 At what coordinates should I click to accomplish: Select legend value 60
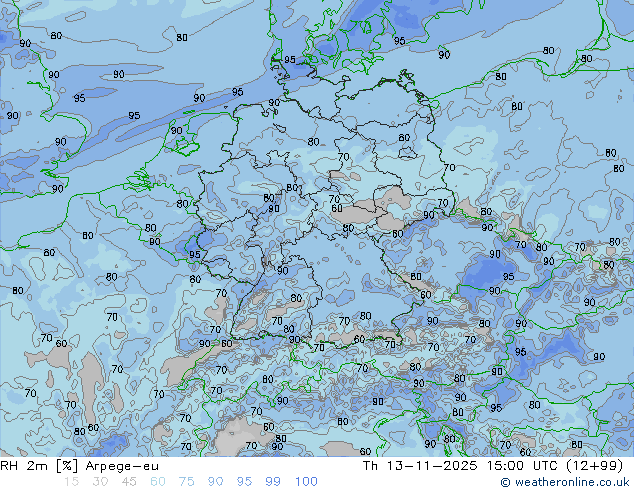(x=158, y=482)
